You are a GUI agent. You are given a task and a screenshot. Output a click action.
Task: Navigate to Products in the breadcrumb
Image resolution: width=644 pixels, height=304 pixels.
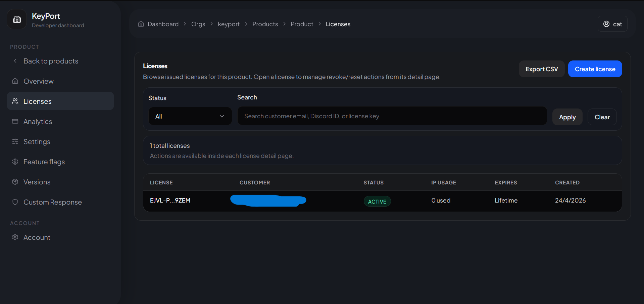pyautogui.click(x=265, y=24)
